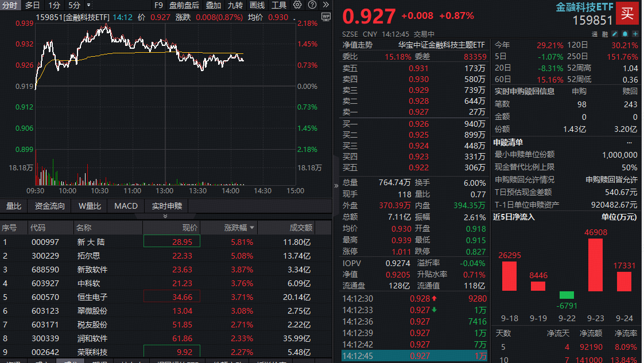Click the 9-23 inflow bar in the chart
The image size is (644, 363).
pyautogui.click(x=595, y=264)
